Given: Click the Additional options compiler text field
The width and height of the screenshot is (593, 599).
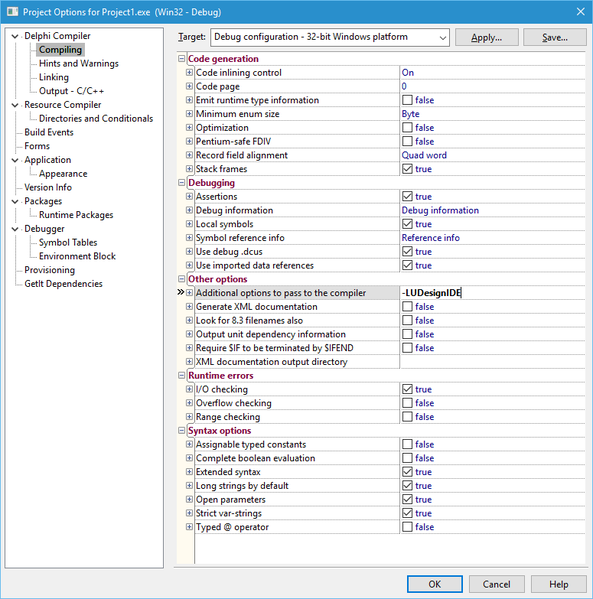Looking at the screenshot, I should tap(493, 293).
